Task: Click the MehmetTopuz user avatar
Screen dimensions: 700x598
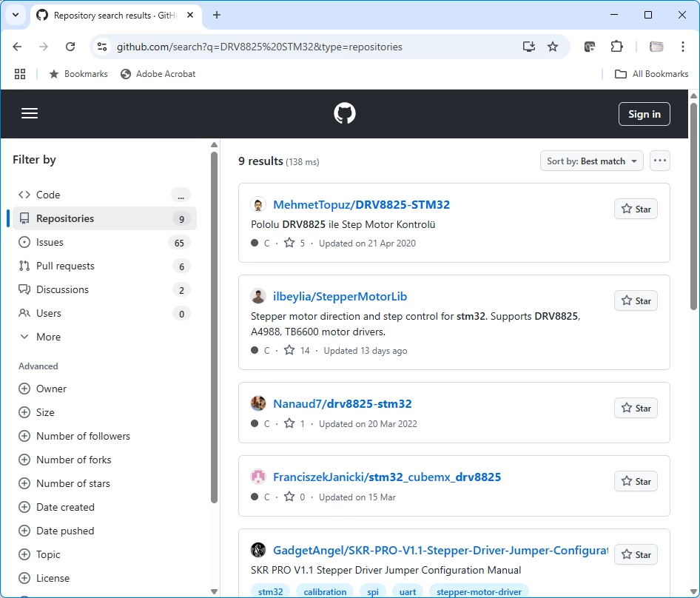Action: [x=258, y=204]
